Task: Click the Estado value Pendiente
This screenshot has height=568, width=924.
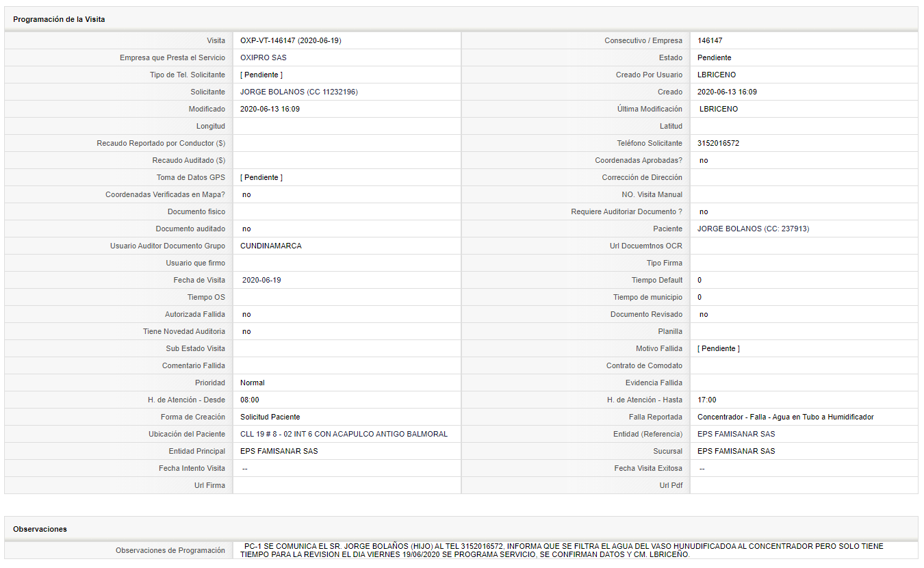Action: (x=715, y=58)
